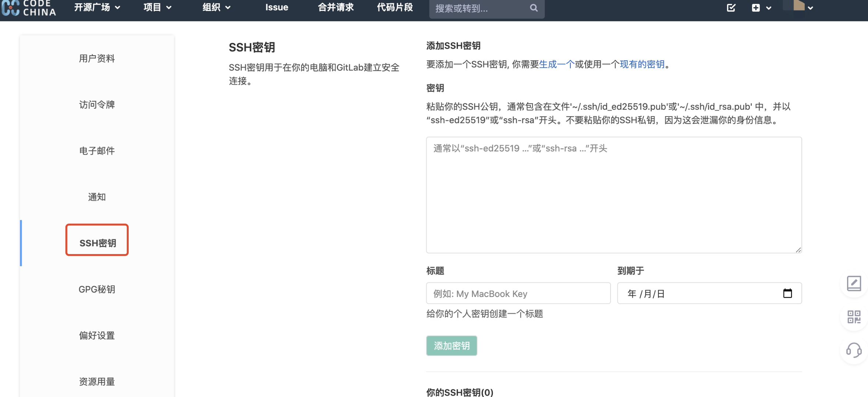
Task: Click the plus create-new icon
Action: (756, 8)
